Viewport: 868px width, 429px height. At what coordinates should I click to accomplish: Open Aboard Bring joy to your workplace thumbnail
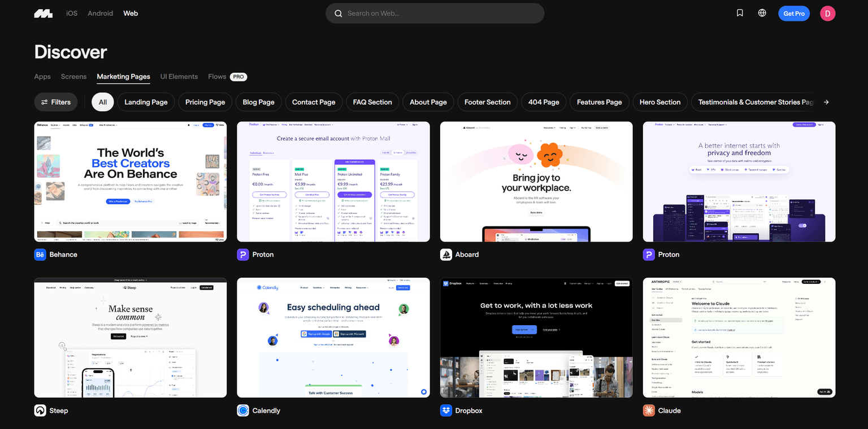[x=536, y=182]
